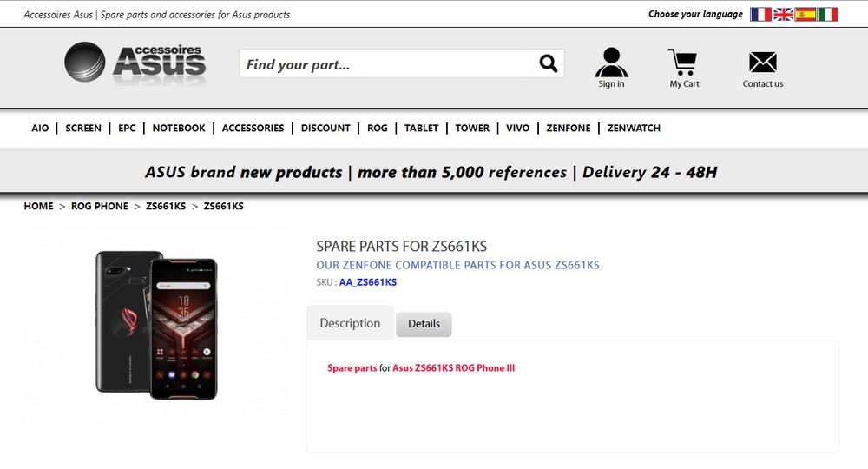Follow the red Spare parts link
Image resolution: width=868 pixels, height=469 pixels.
(x=352, y=368)
